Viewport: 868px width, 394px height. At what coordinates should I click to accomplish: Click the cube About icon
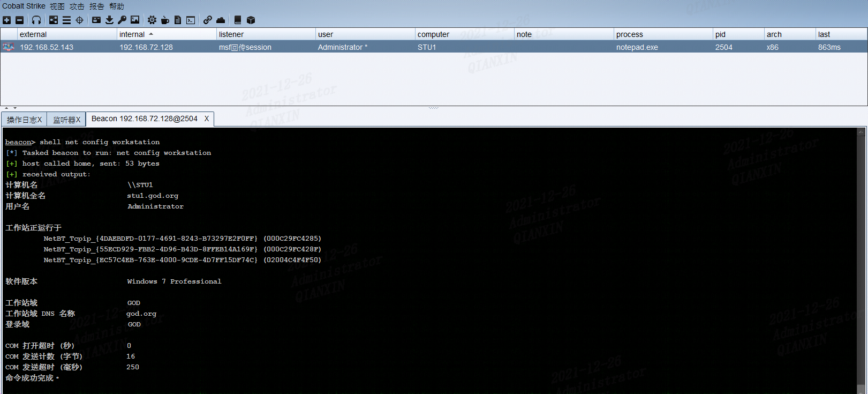click(x=251, y=20)
